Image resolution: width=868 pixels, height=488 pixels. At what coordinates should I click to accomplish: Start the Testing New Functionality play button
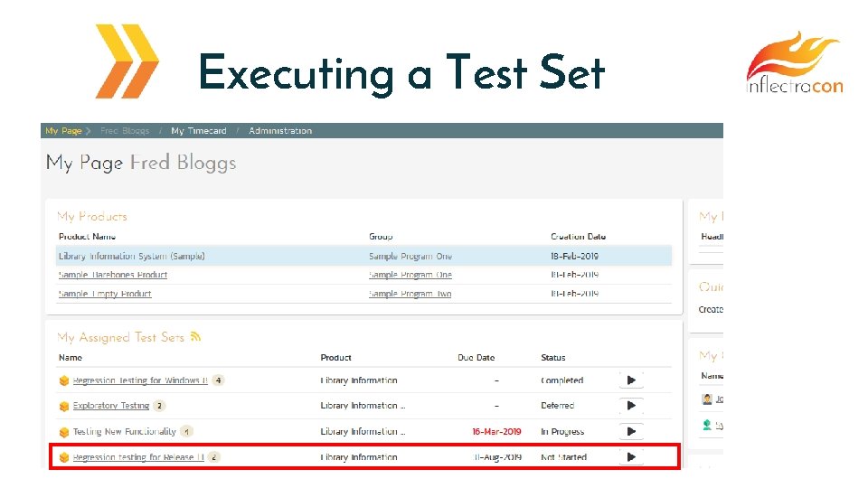tap(630, 431)
